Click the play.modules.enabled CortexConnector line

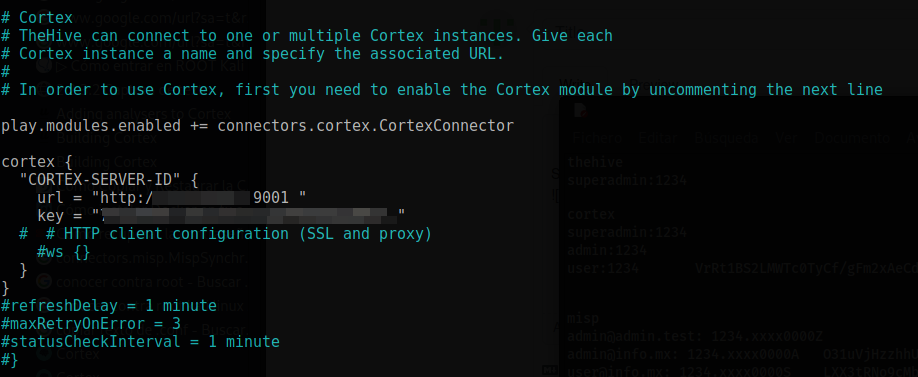click(258, 126)
